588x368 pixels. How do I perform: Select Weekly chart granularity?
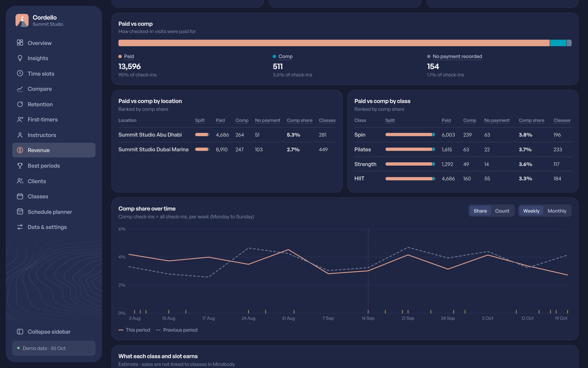pos(531,211)
